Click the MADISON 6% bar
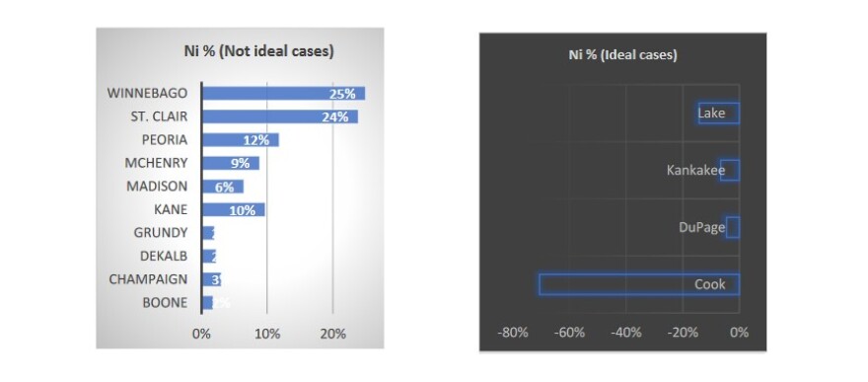Screen dimensions: 868x382 click(x=223, y=187)
